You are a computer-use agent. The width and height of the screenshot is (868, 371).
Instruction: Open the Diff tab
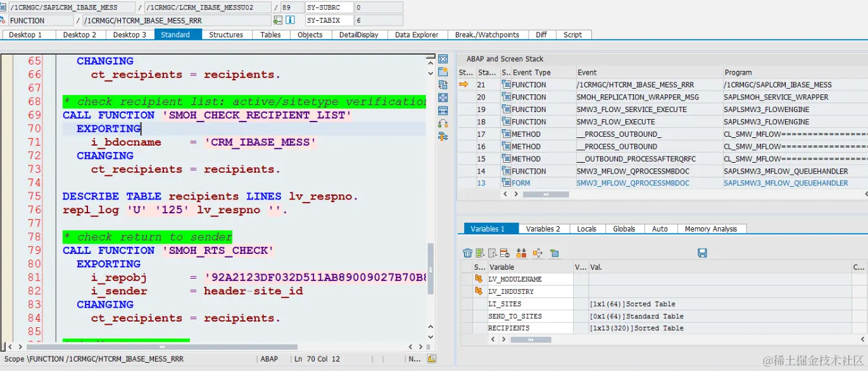541,35
